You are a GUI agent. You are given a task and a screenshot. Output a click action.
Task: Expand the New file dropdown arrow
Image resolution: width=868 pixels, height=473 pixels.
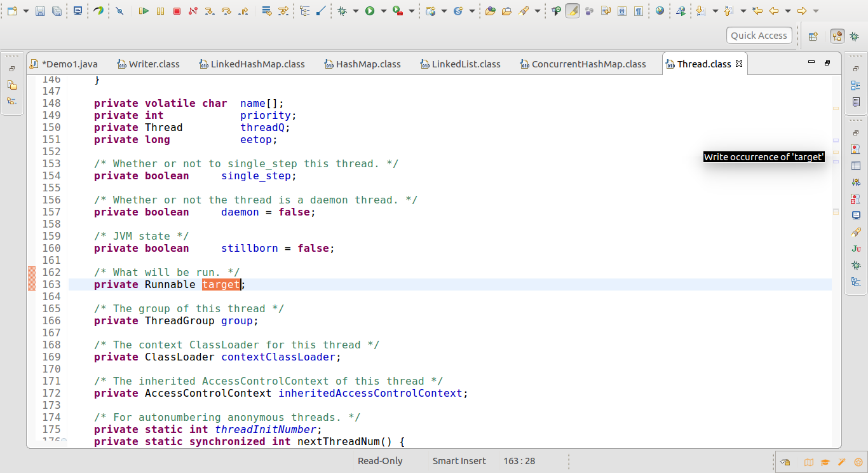(25, 11)
